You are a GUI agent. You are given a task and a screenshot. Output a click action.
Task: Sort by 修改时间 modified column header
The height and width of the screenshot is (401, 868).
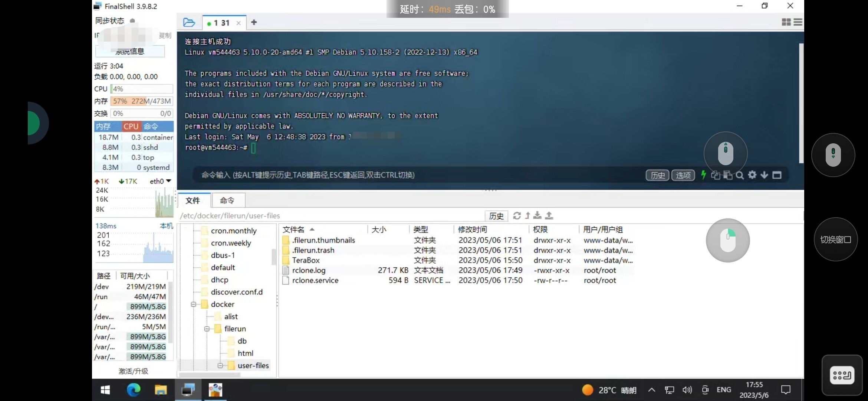coord(491,229)
